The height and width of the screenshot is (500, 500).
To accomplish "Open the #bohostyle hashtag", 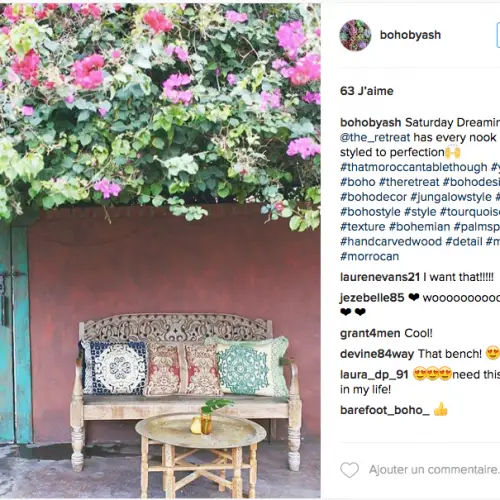I will click(x=370, y=212).
